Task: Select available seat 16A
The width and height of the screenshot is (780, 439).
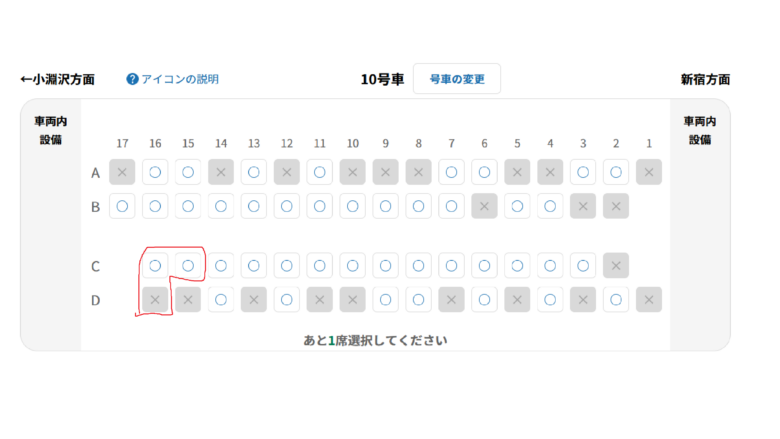Action: [155, 173]
